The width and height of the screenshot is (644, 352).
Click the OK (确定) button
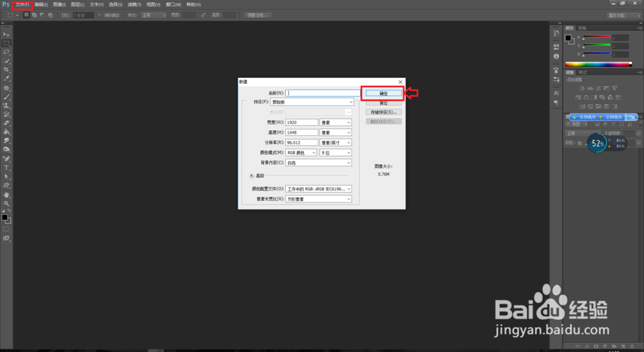[x=384, y=93]
